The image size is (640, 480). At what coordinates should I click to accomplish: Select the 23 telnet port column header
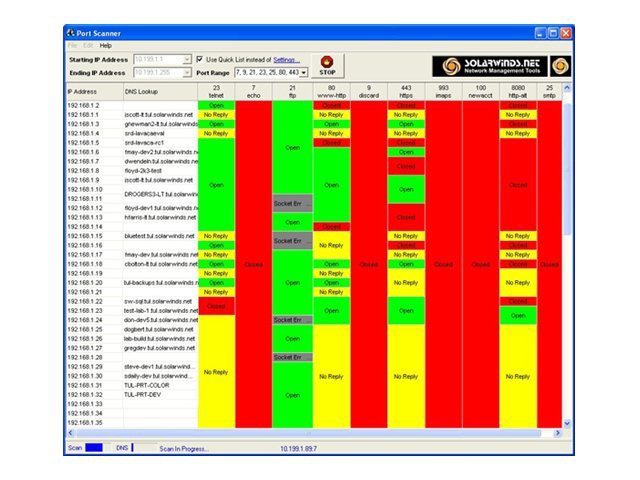(215, 91)
